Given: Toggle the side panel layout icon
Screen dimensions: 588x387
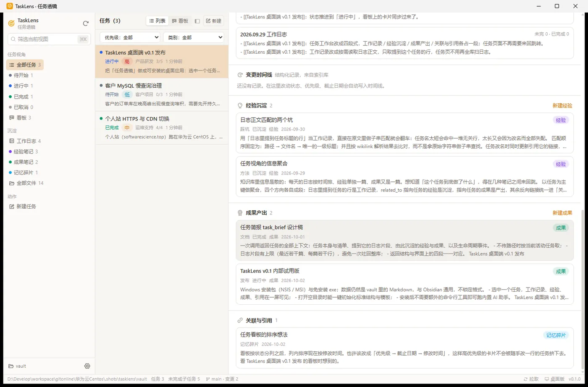Looking at the screenshot, I should [x=197, y=21].
